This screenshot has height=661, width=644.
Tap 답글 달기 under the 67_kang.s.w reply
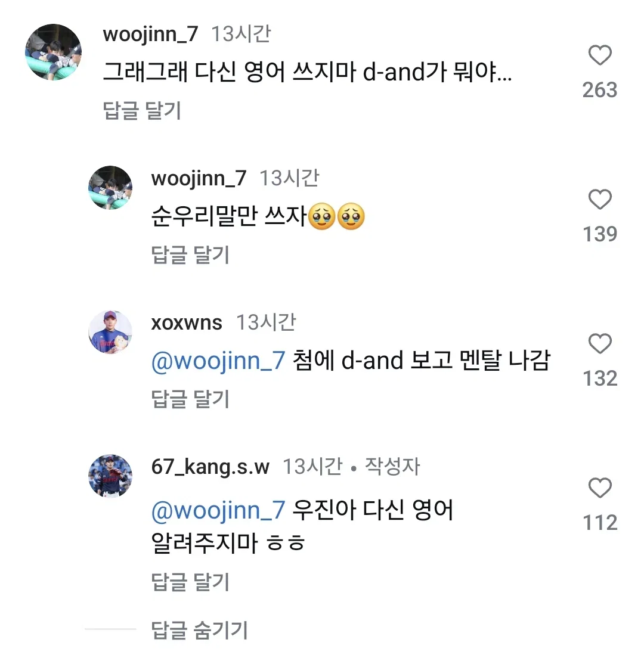tap(190, 582)
